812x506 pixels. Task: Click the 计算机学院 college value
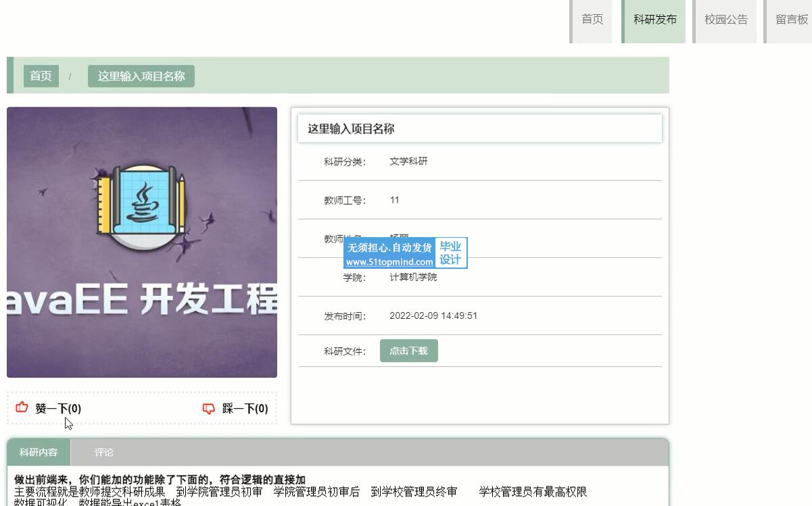[413, 277]
